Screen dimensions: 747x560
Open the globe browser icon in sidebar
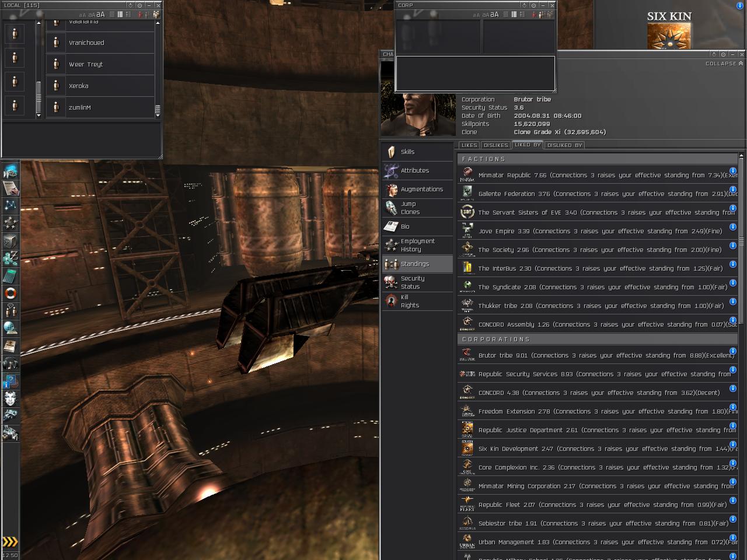tap(11, 328)
